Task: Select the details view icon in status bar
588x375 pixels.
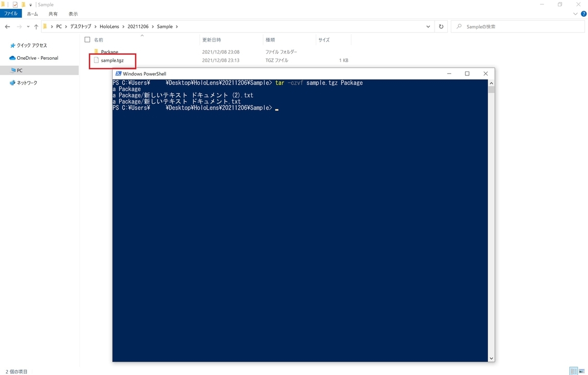Action: 574,371
